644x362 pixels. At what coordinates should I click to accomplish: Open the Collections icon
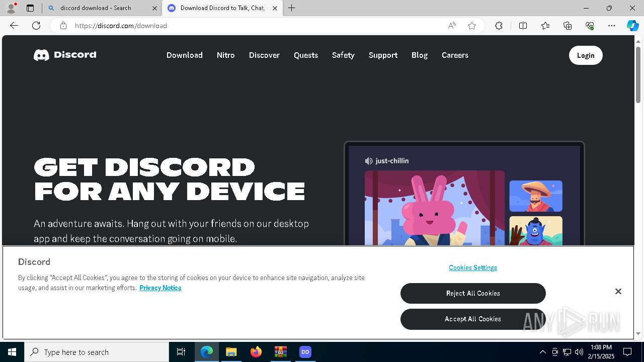click(568, 26)
